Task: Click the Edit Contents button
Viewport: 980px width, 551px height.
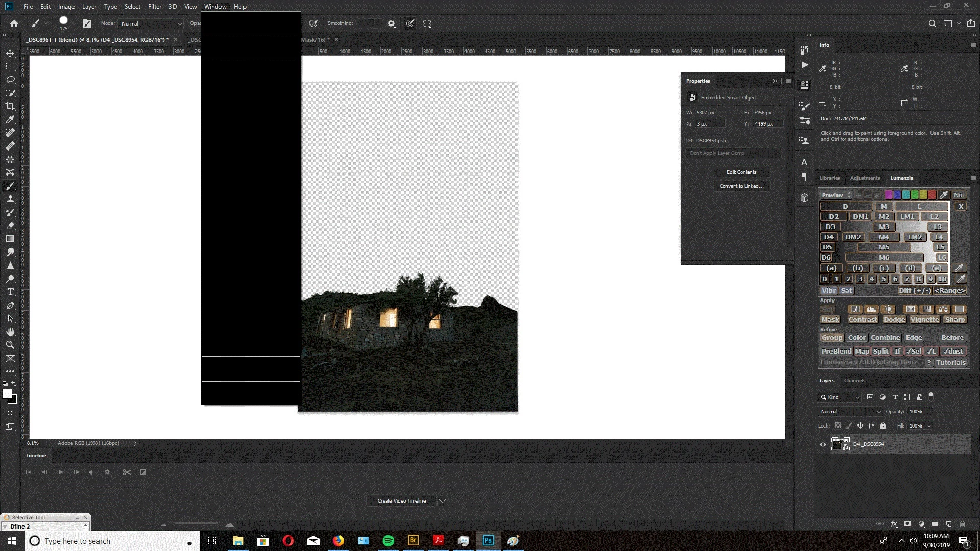Action: [x=741, y=172]
